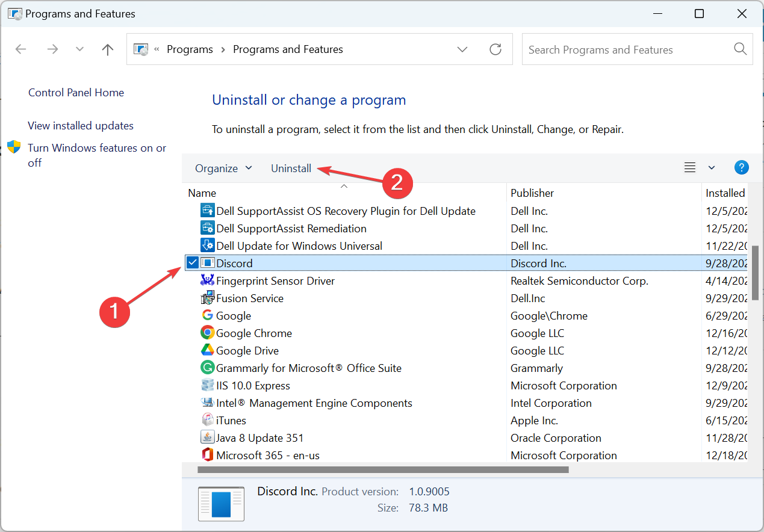The width and height of the screenshot is (764, 532).
Task: Select the Google Chrome row name
Action: pos(254,333)
